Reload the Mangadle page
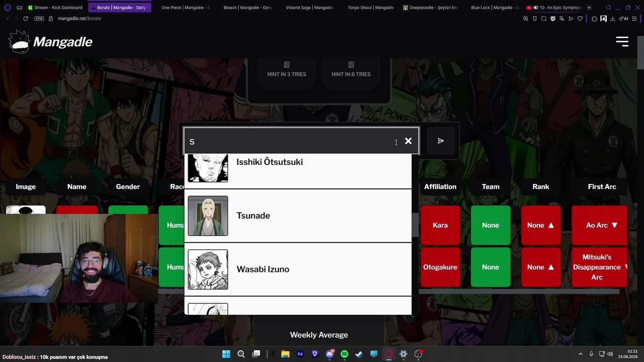644x362 pixels. coord(26,19)
